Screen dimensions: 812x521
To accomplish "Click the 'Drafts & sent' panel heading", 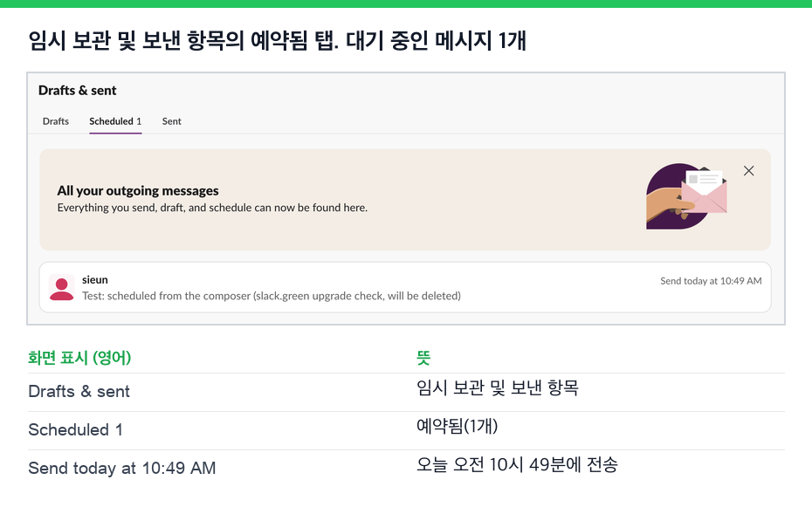I will click(x=77, y=91).
